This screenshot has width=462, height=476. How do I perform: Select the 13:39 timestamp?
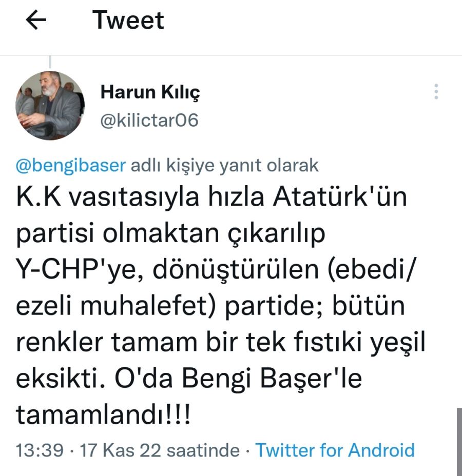(40, 450)
